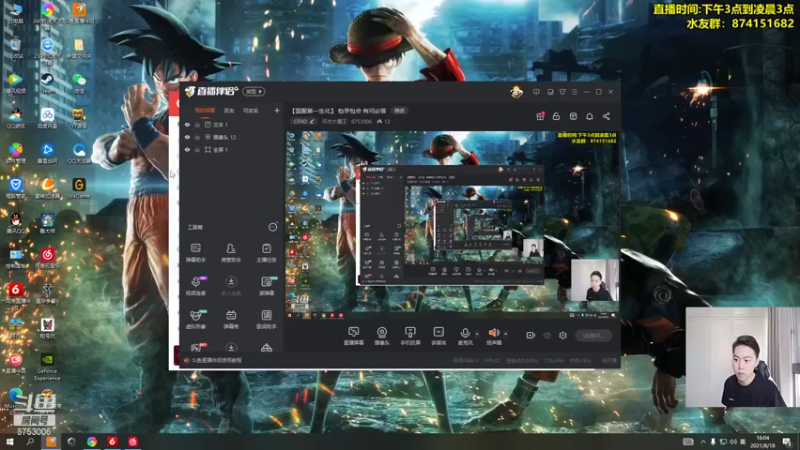Select the 全屏 1 source row
The height and width of the screenshot is (450, 800).
[232, 149]
